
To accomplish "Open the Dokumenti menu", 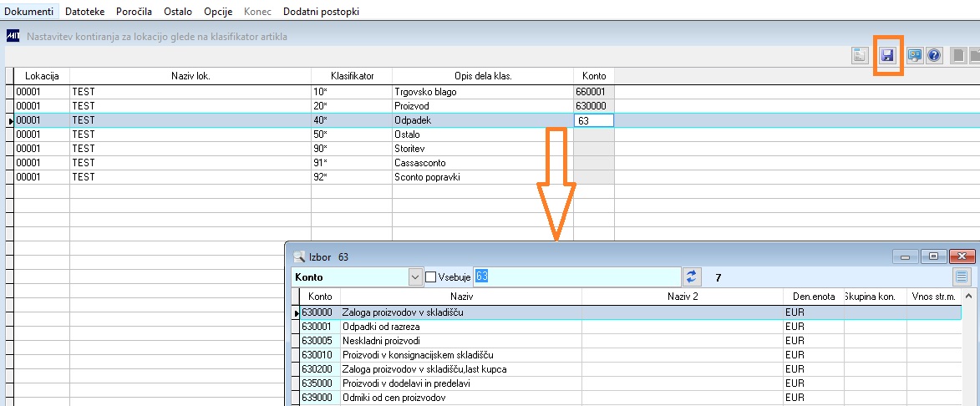I will coord(28,11).
